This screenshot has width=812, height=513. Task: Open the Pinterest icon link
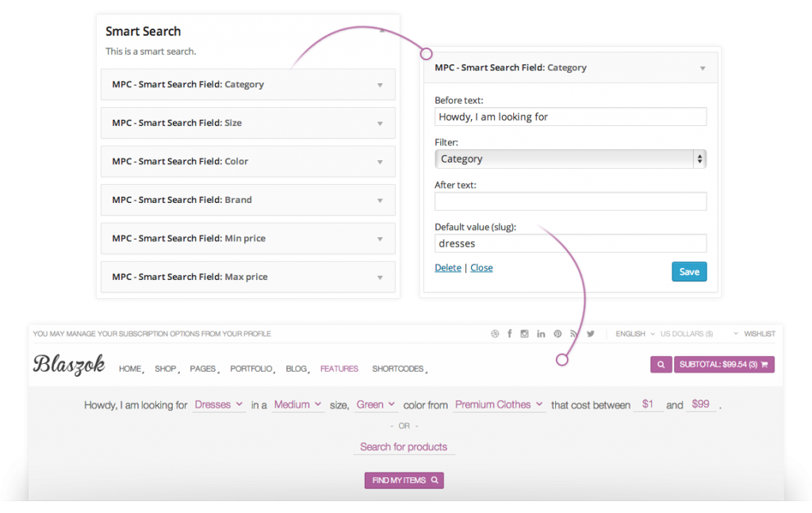(x=558, y=334)
